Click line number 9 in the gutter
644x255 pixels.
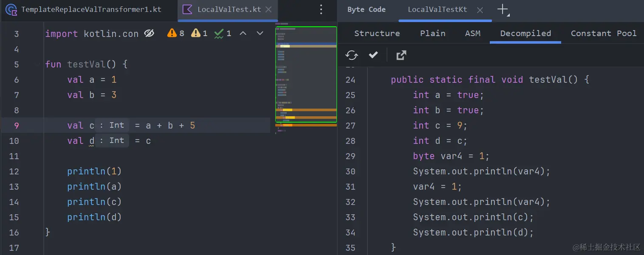pos(16,125)
